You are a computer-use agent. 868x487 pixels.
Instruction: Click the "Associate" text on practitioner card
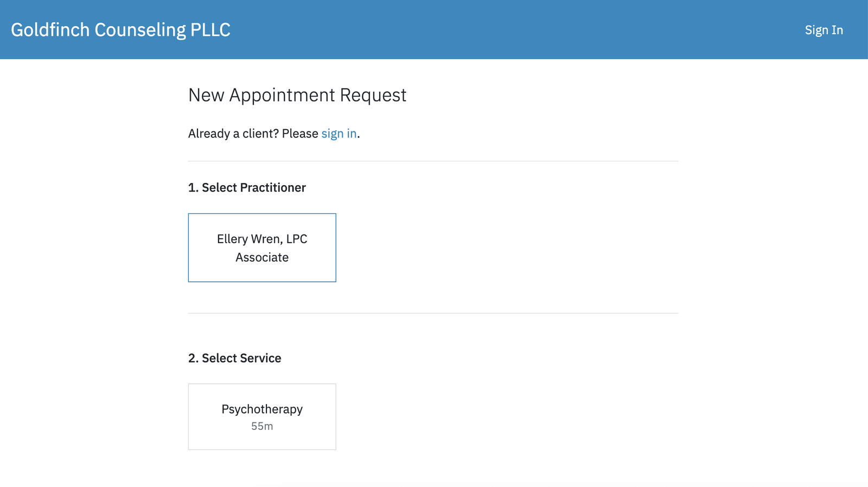pos(262,257)
